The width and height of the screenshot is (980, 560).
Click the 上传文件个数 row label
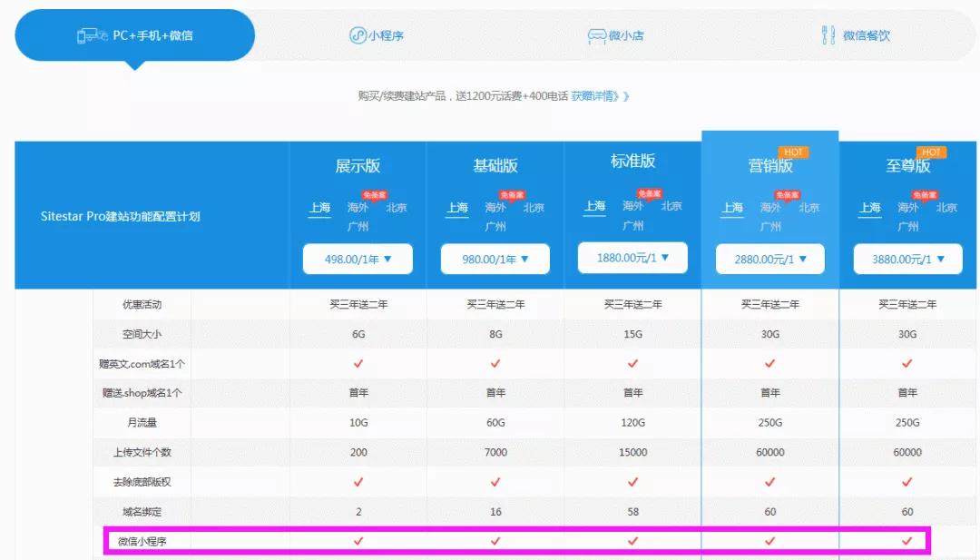[142, 453]
